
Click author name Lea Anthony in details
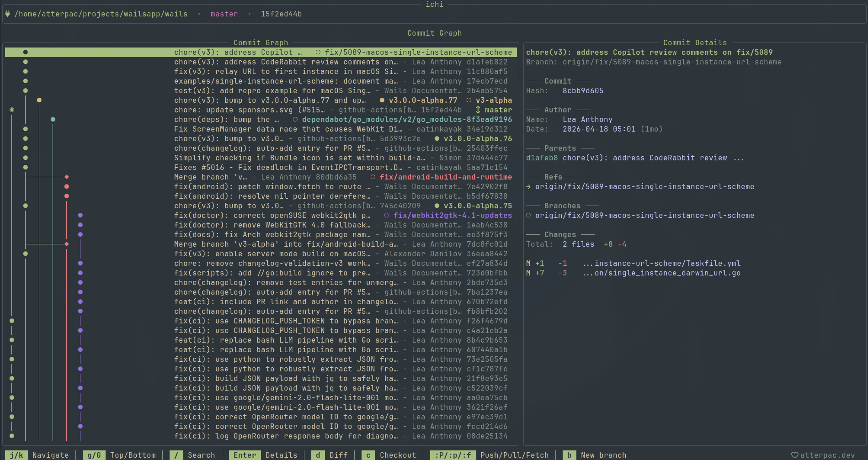[587, 119]
